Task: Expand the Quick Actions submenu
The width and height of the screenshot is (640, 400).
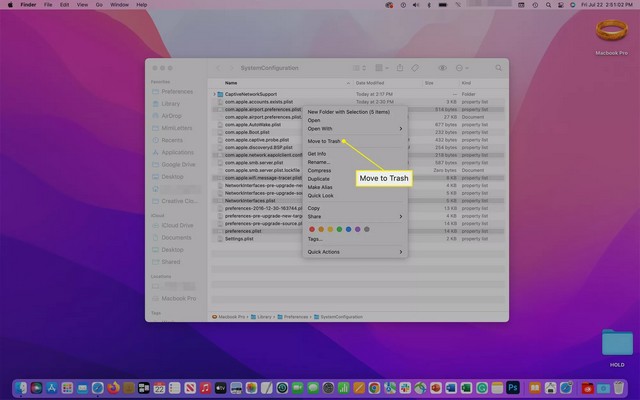Action: point(401,252)
